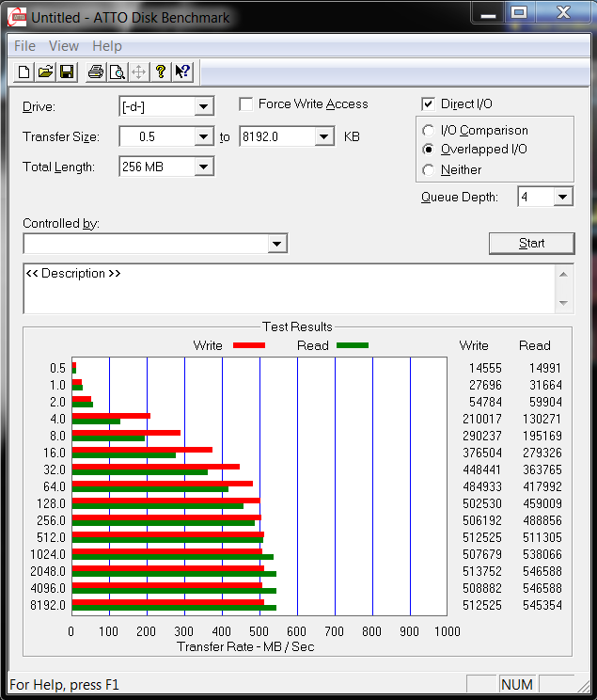Image resolution: width=597 pixels, height=700 pixels.
Task: Activate the context help pointer icon
Action: pos(182,72)
